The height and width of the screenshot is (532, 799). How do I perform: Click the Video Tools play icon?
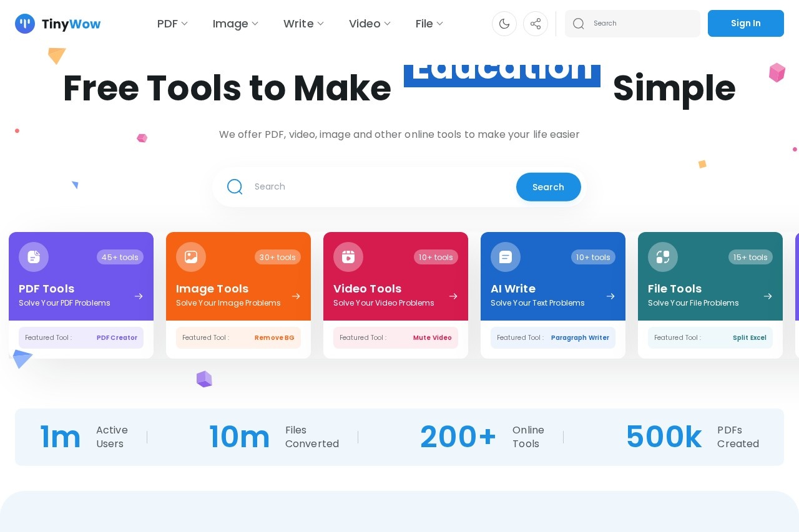[348, 257]
